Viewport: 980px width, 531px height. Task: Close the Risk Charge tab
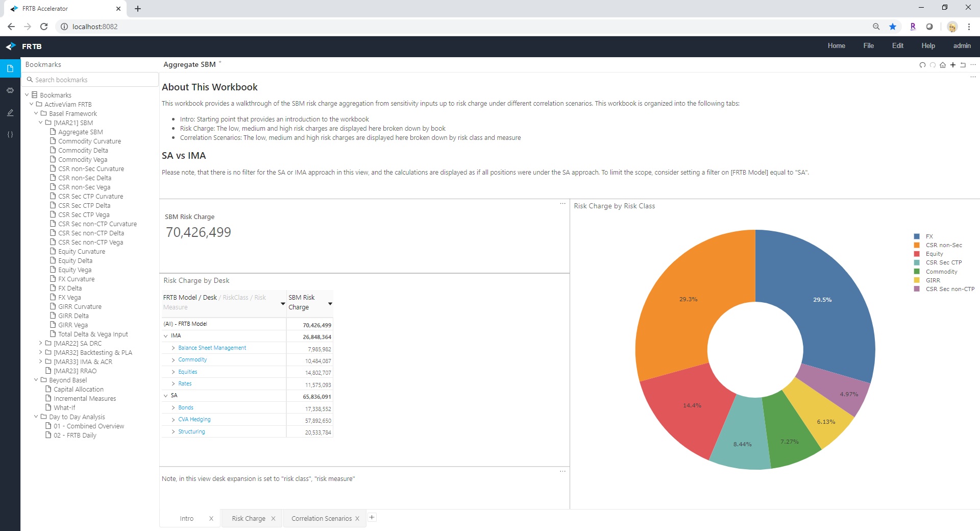point(273,519)
